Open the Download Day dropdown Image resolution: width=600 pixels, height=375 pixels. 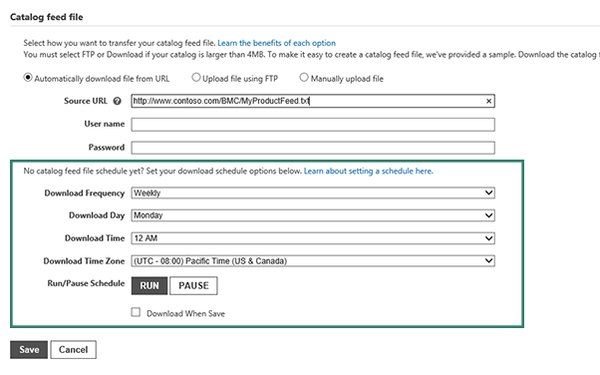[x=313, y=215]
